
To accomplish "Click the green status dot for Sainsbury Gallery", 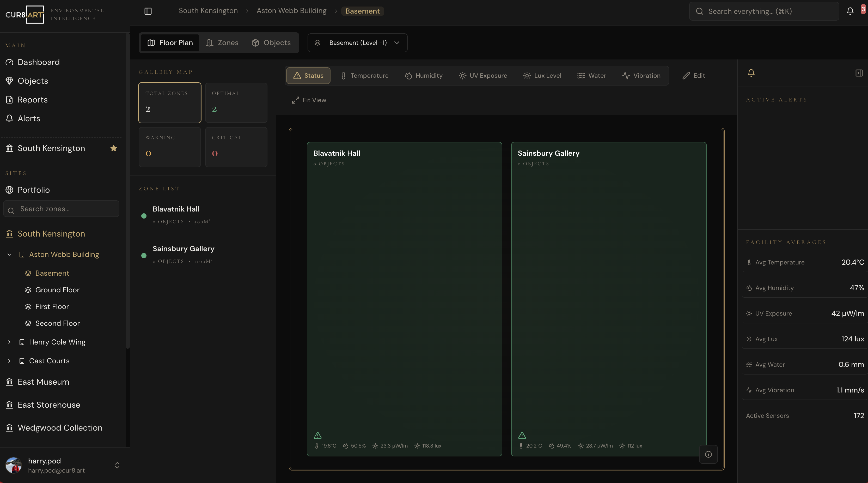I will tap(144, 256).
